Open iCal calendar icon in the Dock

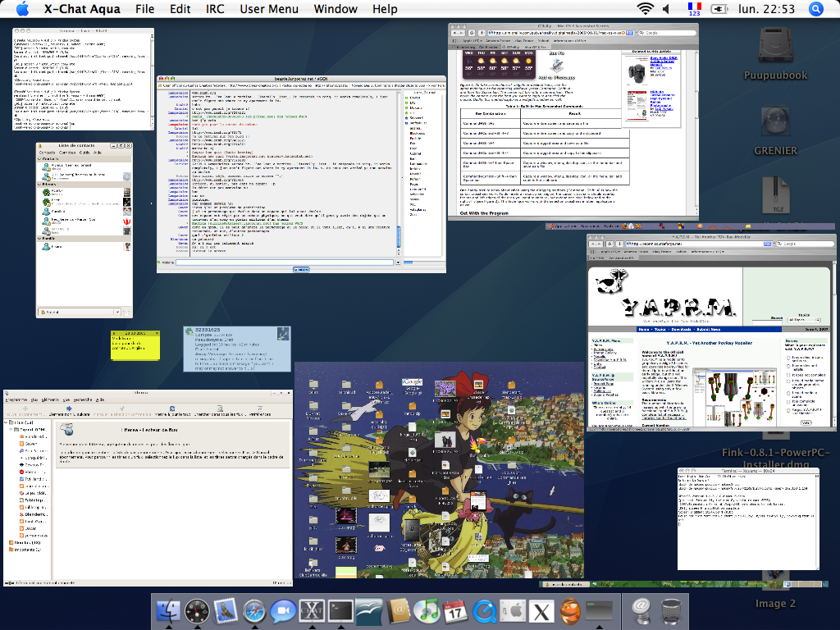[x=455, y=611]
